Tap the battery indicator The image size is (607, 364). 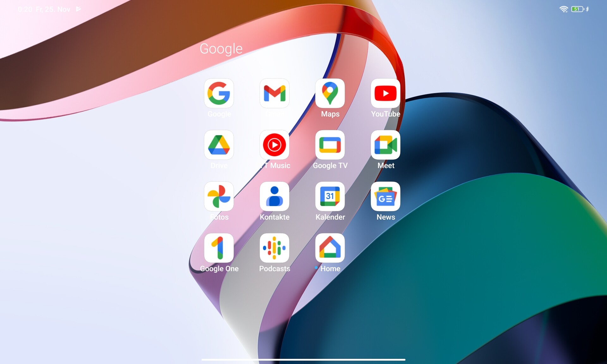tap(577, 9)
